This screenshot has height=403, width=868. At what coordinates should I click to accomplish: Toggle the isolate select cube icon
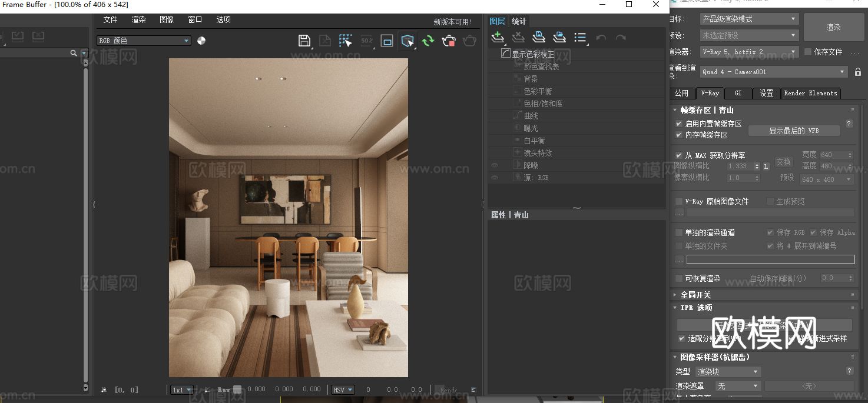[x=407, y=41]
